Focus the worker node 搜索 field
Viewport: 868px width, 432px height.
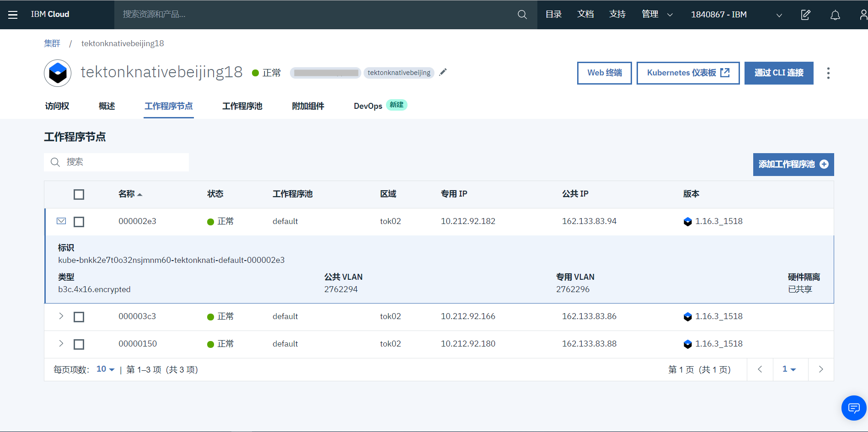tap(116, 162)
